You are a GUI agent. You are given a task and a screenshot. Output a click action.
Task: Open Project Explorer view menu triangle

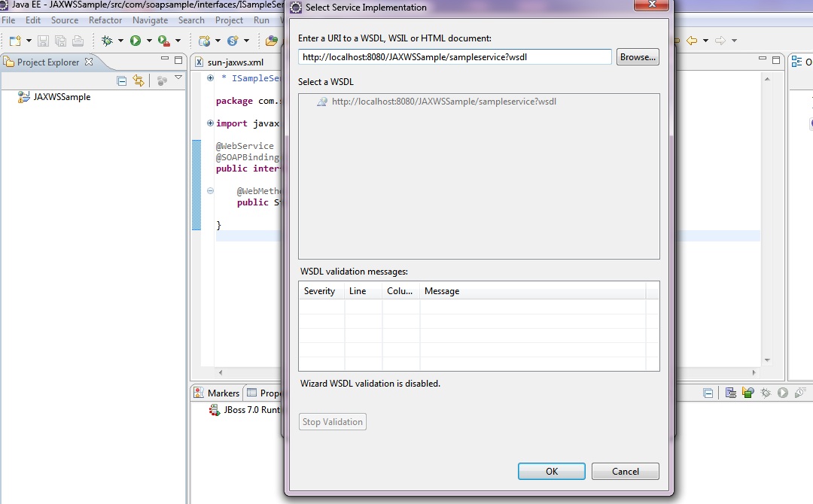[178, 78]
